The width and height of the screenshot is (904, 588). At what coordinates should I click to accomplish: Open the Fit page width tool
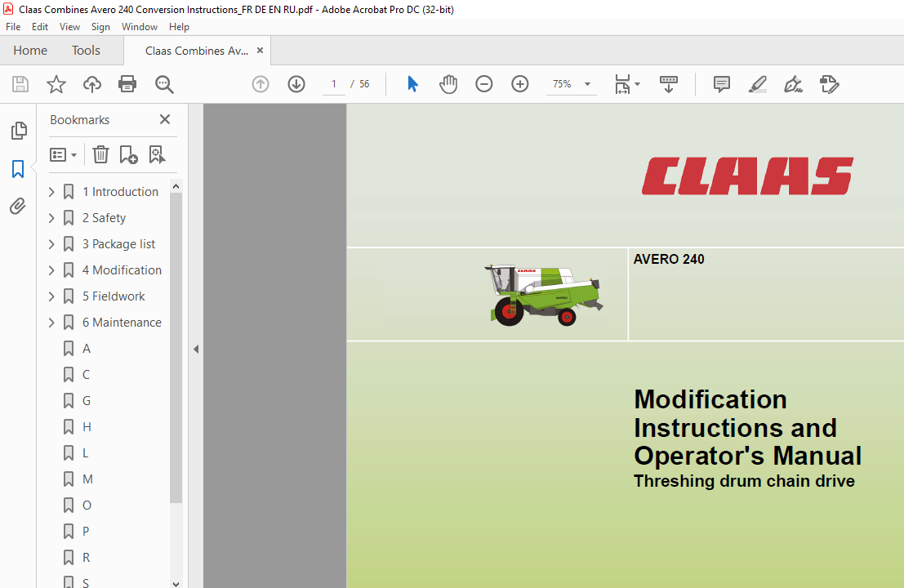[622, 84]
